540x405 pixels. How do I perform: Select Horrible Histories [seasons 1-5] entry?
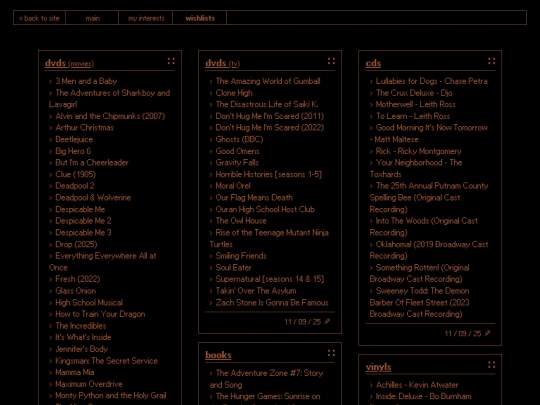point(269,174)
